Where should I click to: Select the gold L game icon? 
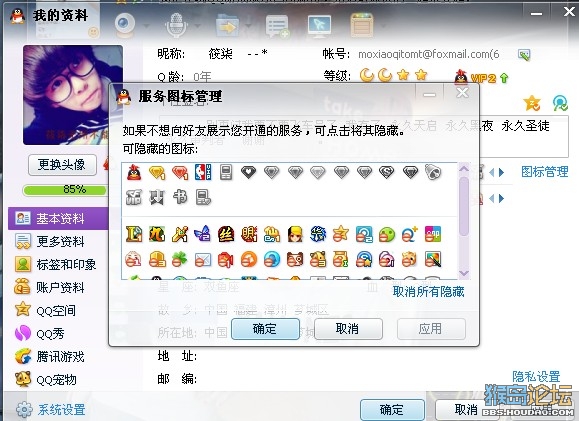pyautogui.click(x=134, y=234)
